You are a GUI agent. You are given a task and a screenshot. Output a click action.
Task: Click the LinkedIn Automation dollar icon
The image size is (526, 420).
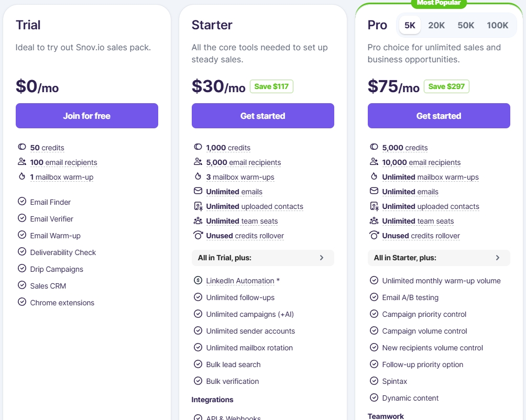198,280
